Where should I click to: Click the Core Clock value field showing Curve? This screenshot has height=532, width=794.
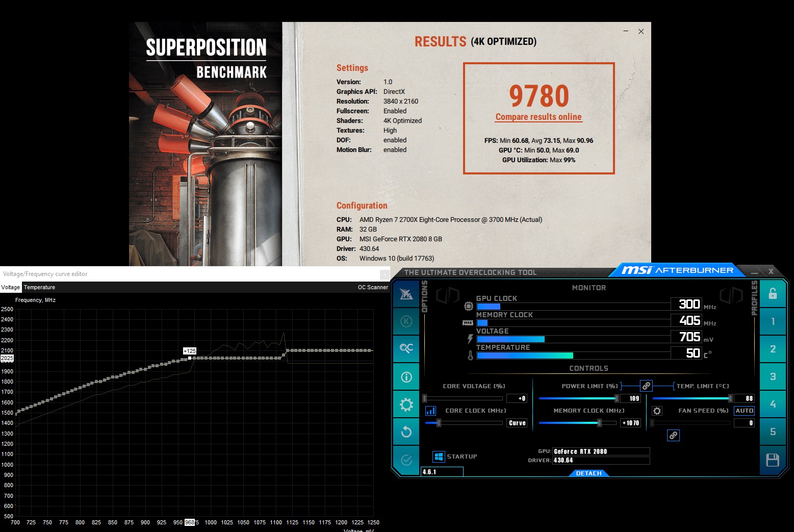pyautogui.click(x=517, y=423)
